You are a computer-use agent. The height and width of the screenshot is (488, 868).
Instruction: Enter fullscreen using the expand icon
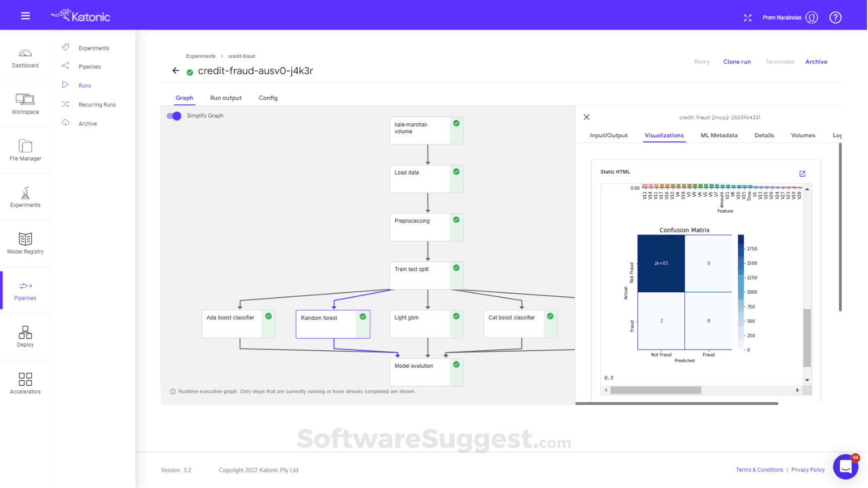[748, 18]
